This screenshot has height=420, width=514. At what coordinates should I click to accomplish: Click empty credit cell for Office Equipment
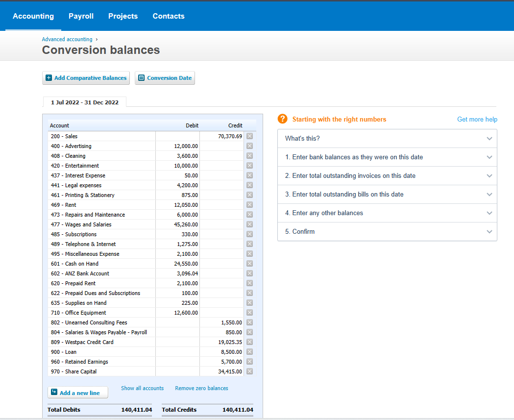(221, 313)
